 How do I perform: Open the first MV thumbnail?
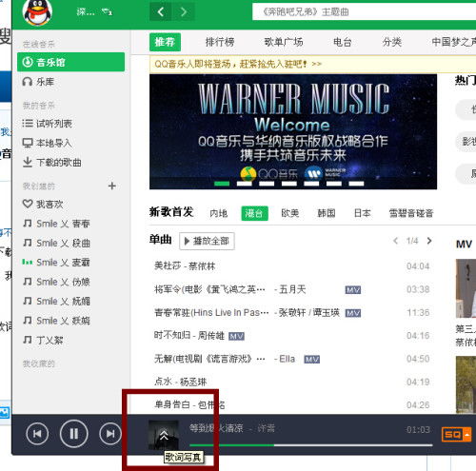pyautogui.click(x=466, y=288)
